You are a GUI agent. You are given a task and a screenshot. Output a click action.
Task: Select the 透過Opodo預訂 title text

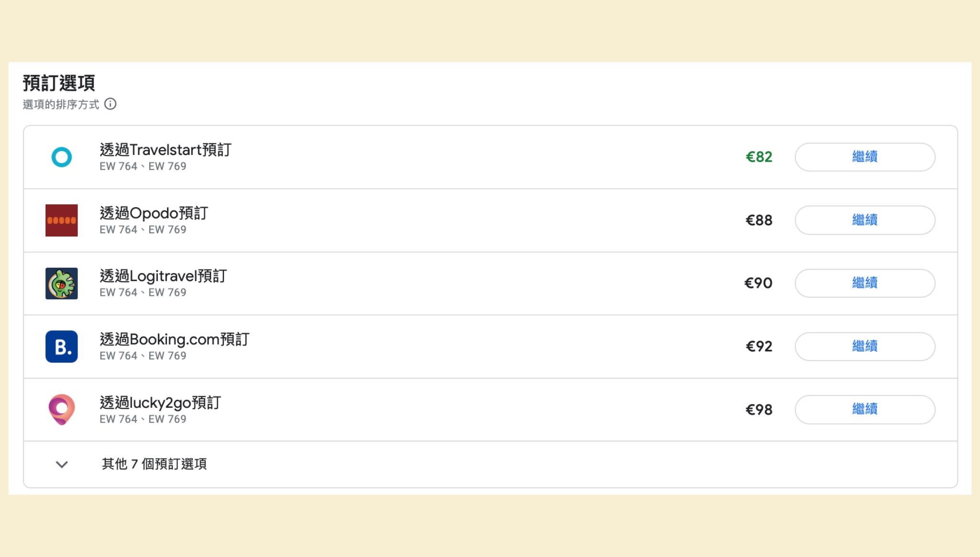(154, 213)
